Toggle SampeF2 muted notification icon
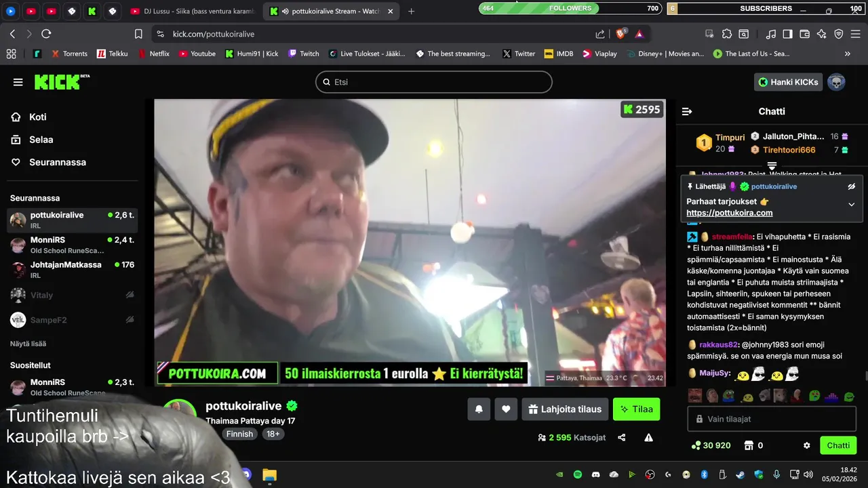This screenshot has width=868, height=488. [130, 319]
